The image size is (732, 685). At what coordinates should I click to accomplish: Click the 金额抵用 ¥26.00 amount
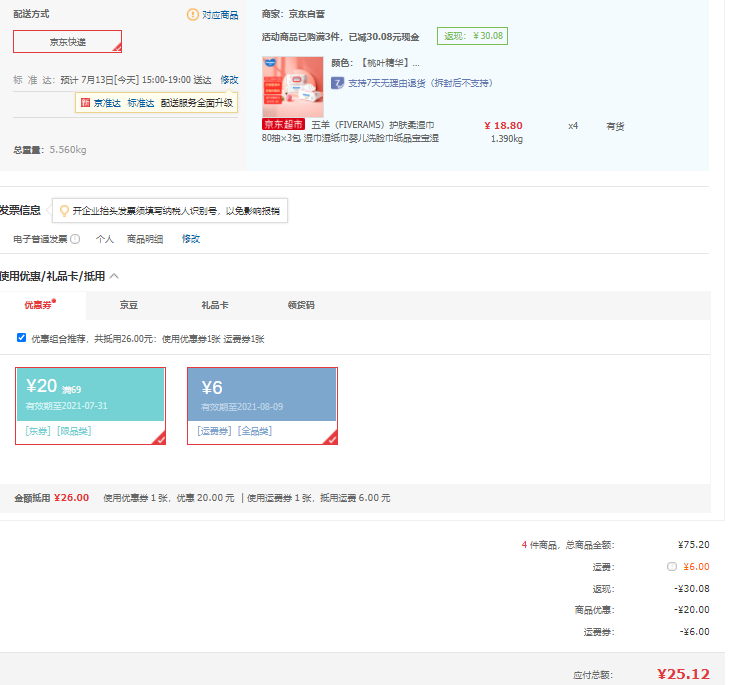pos(71,498)
